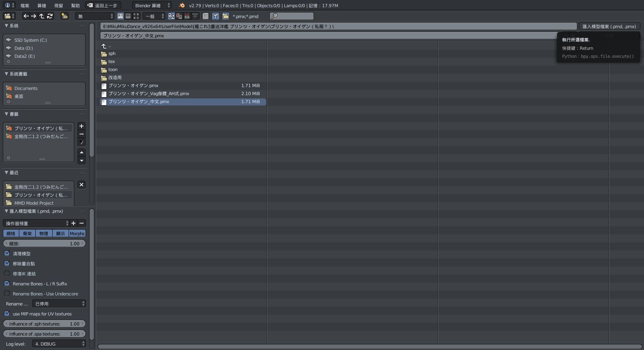
Task: Open the 視窗 menu
Action: pos(58,6)
